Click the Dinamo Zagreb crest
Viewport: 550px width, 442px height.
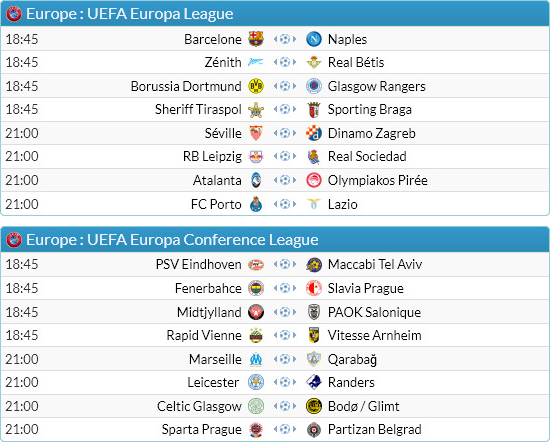tap(314, 133)
